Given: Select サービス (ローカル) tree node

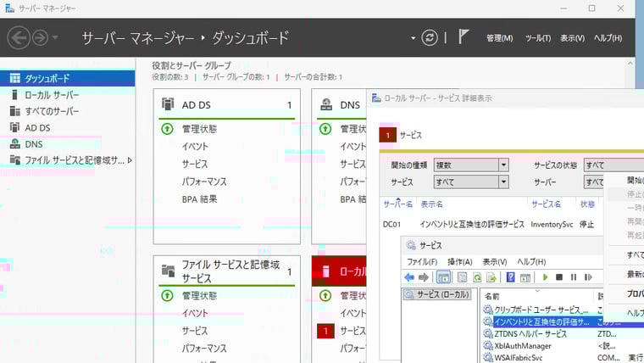Looking at the screenshot, I should point(437,294).
